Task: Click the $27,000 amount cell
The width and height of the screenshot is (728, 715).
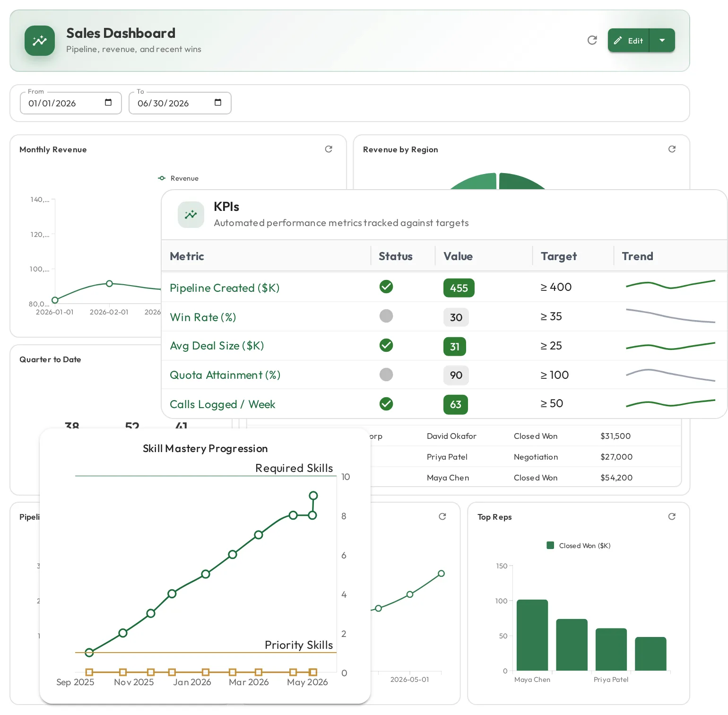Action: pos(616,457)
